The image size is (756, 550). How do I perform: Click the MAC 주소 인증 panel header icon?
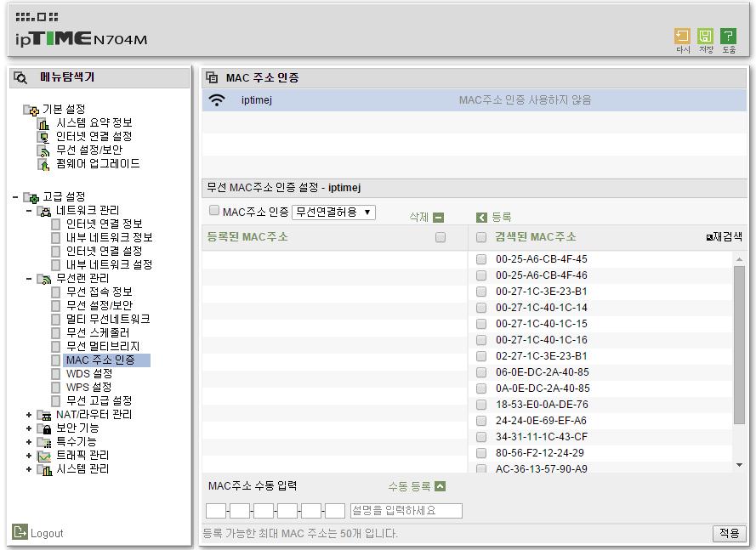point(212,77)
